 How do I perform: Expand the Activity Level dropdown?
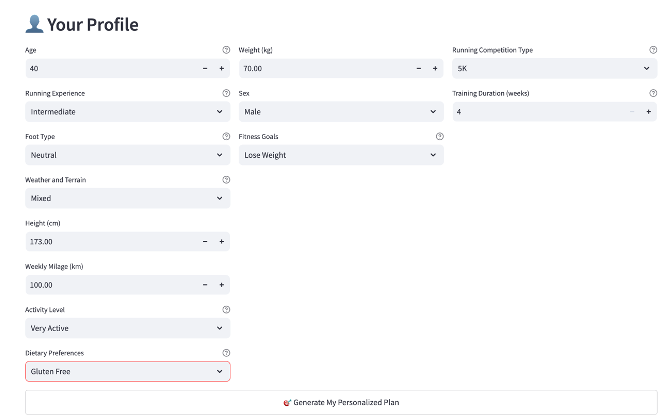127,328
